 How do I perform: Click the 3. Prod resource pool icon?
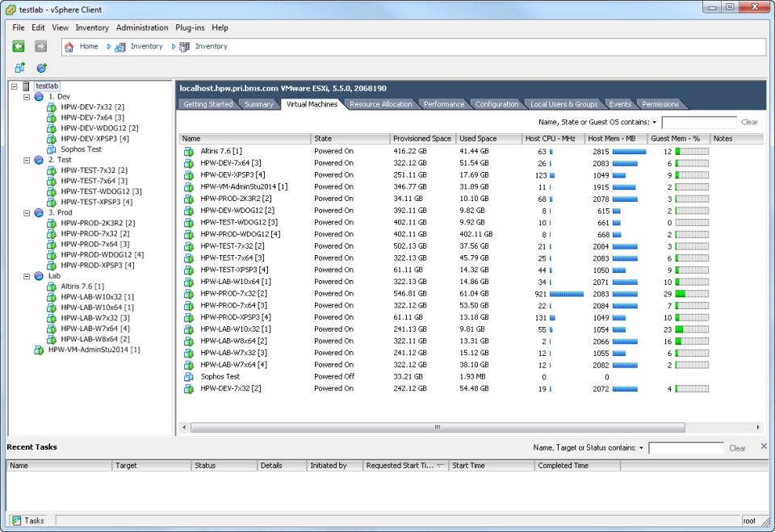tap(39, 213)
